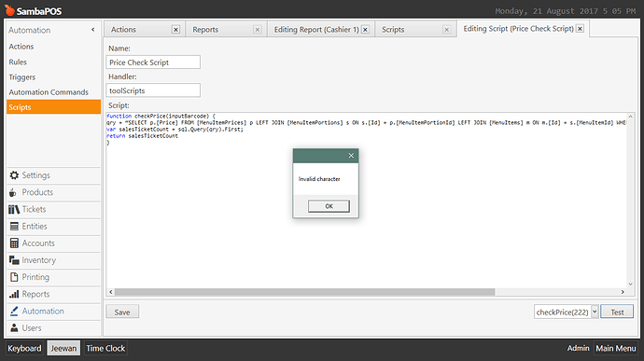The width and height of the screenshot is (644, 361).
Task: Open Reports via its bar chart icon
Action: coord(14,294)
